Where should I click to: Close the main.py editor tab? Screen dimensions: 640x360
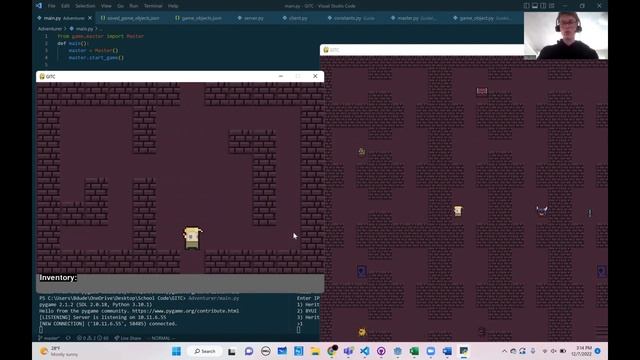pyautogui.click(x=90, y=18)
